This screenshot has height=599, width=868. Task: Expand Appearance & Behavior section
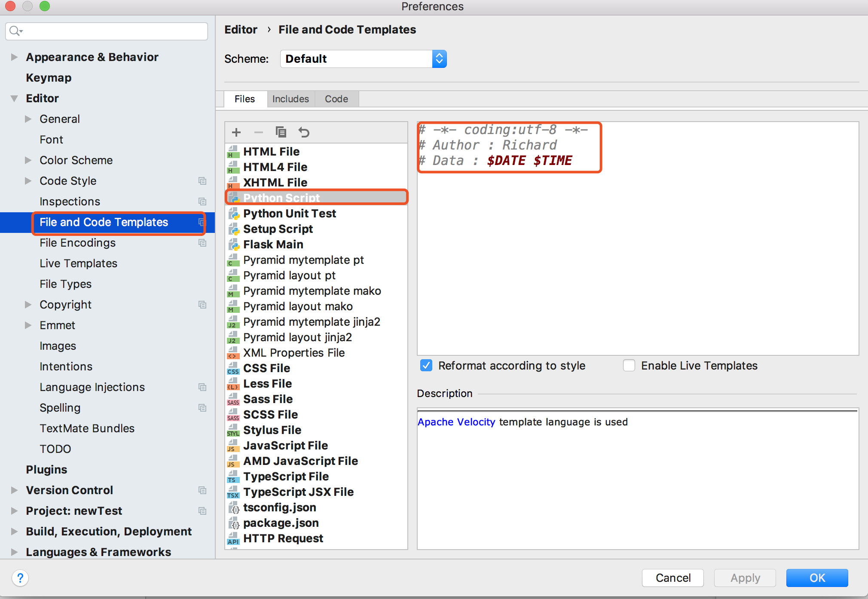14,57
